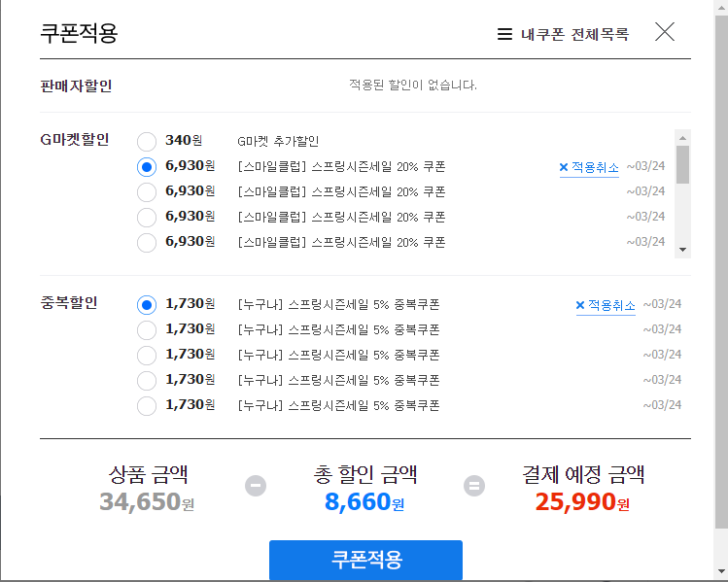
Task: Select the second 1,730원 중복쿠폰 radio
Action: click(x=147, y=330)
